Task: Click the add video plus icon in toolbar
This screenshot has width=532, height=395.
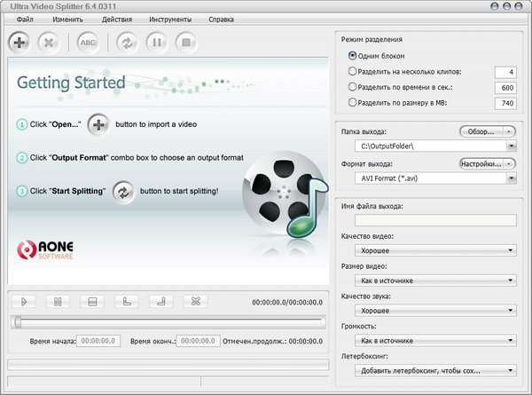Action: tap(20, 42)
